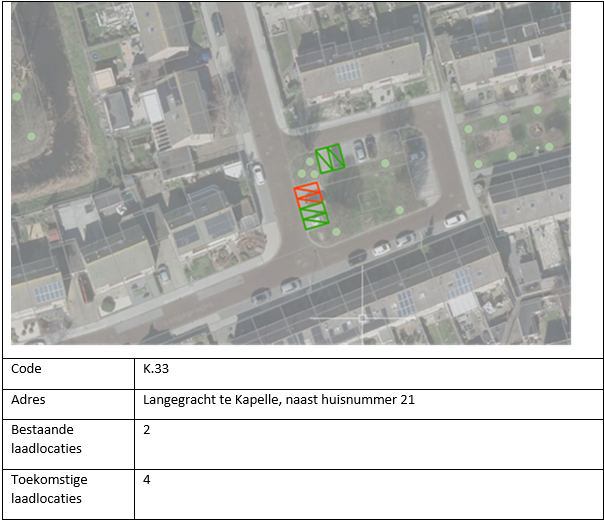
Task: Click the green tree dot at far-left edge
Action: [17, 97]
